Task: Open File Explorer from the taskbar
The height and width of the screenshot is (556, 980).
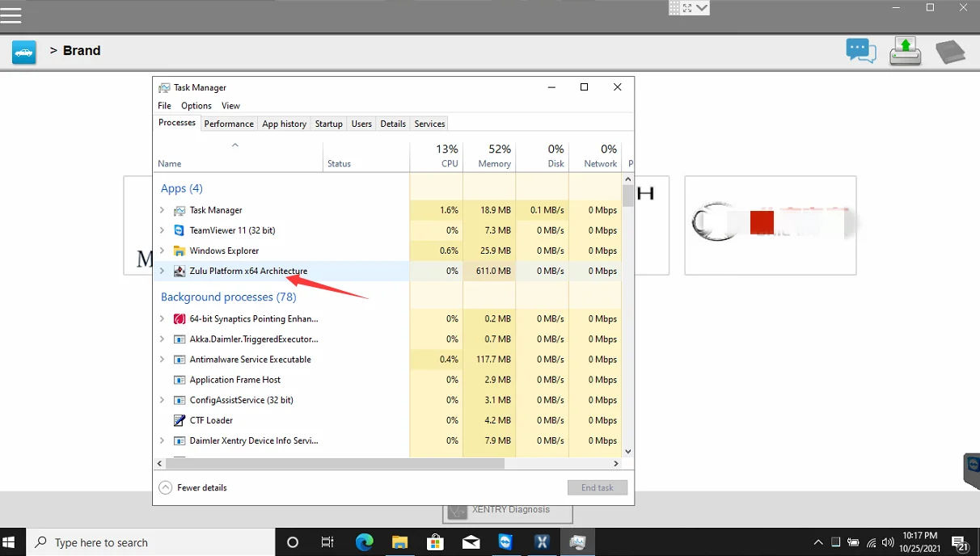Action: point(400,542)
